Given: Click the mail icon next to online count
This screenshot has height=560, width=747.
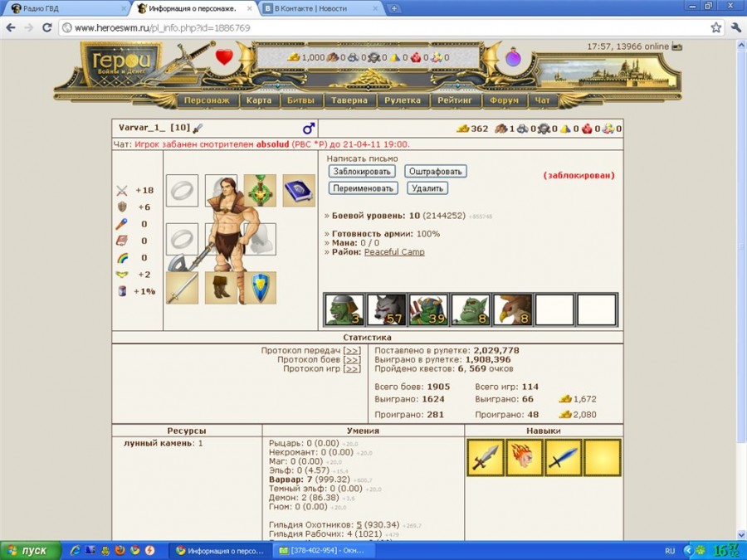Looking at the screenshot, I should point(676,46).
